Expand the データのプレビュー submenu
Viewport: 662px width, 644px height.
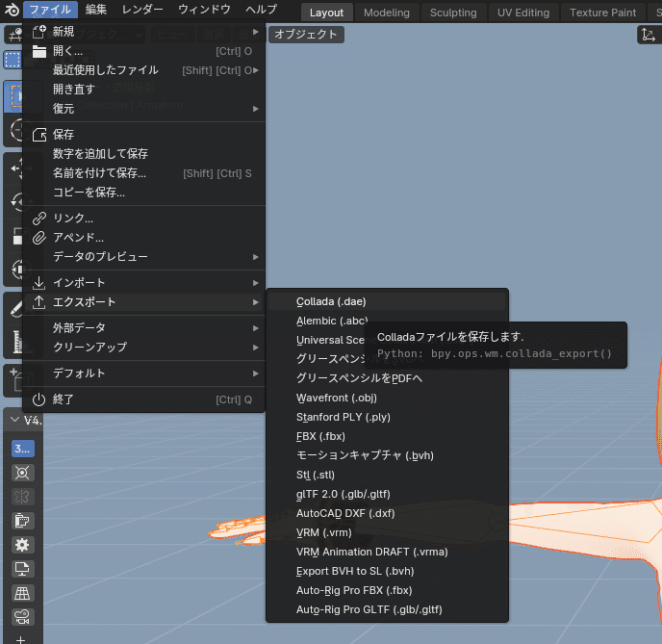tap(144, 257)
